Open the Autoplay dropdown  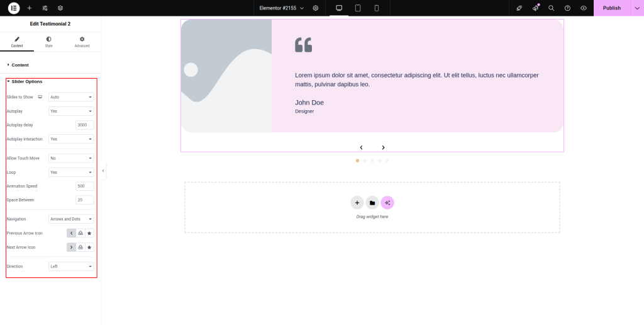tap(71, 111)
